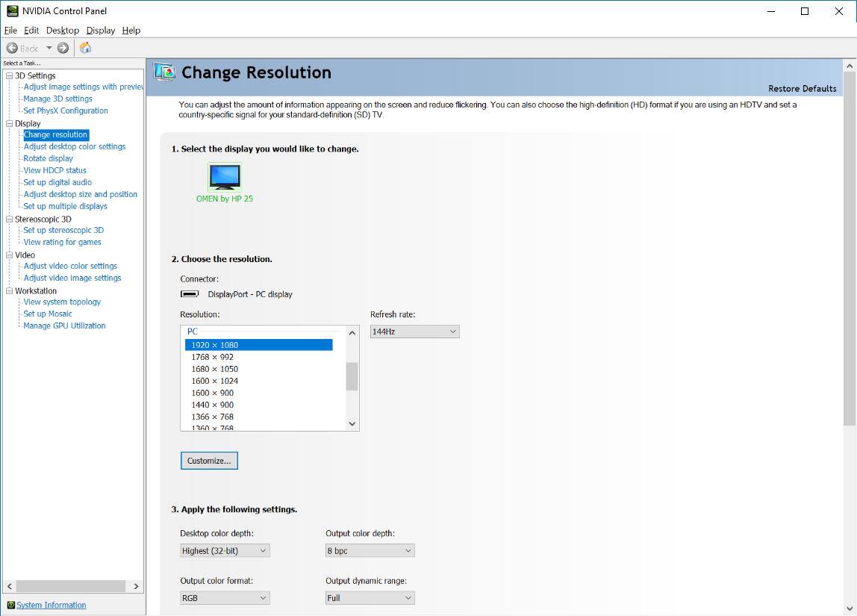Open the Refresh rate dropdown

tap(414, 332)
